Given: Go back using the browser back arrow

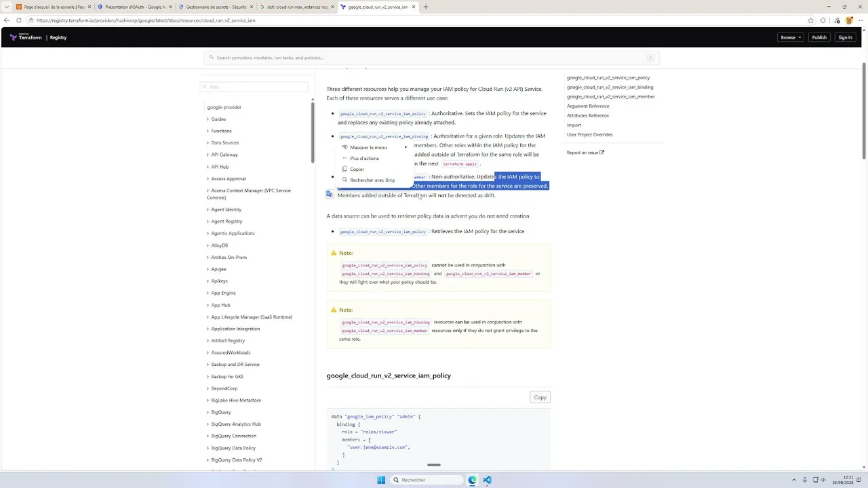Looking at the screenshot, I should tap(7, 20).
